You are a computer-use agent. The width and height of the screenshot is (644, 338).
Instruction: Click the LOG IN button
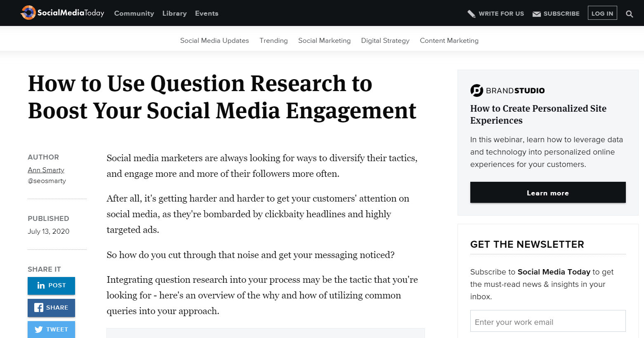(x=602, y=13)
